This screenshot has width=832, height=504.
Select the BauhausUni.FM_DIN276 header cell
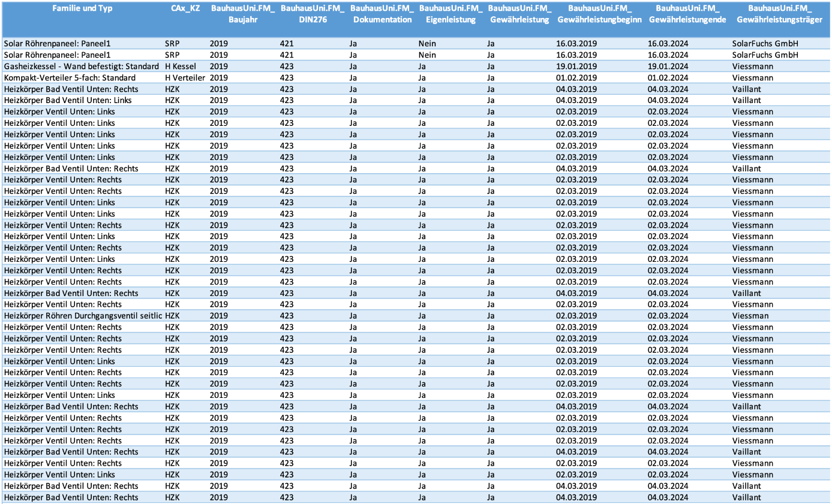point(313,14)
